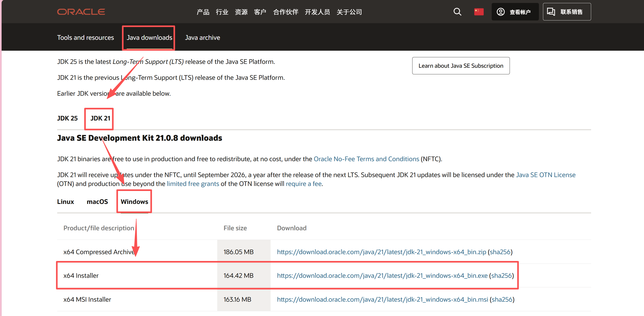This screenshot has height=316, width=644.
Task: Click the China flag country selector
Action: pos(479,12)
